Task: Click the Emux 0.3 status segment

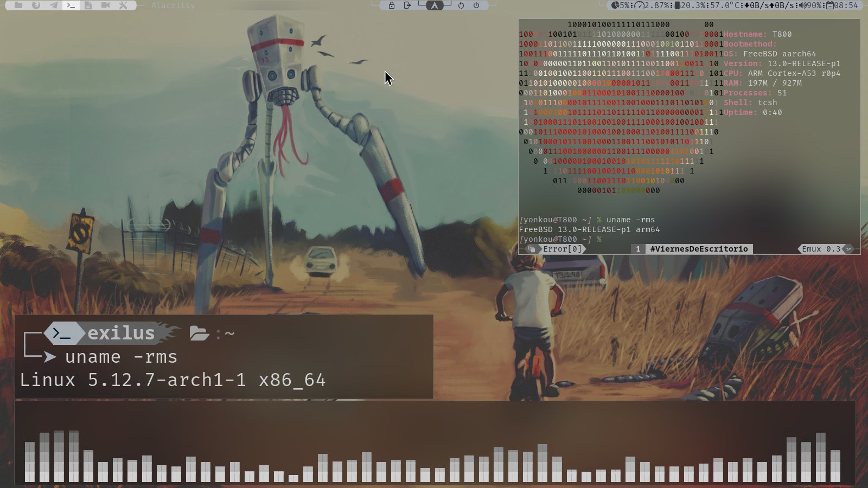Action: [x=821, y=249]
